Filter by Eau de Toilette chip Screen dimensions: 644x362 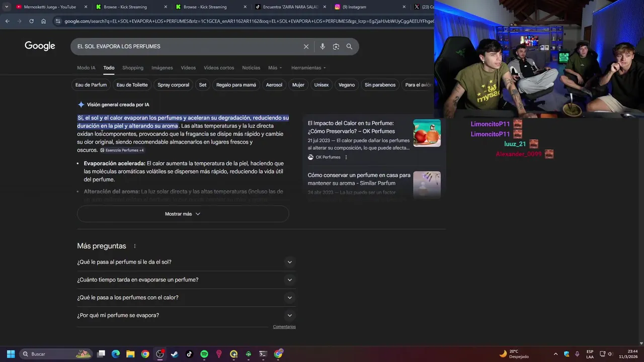132,85
